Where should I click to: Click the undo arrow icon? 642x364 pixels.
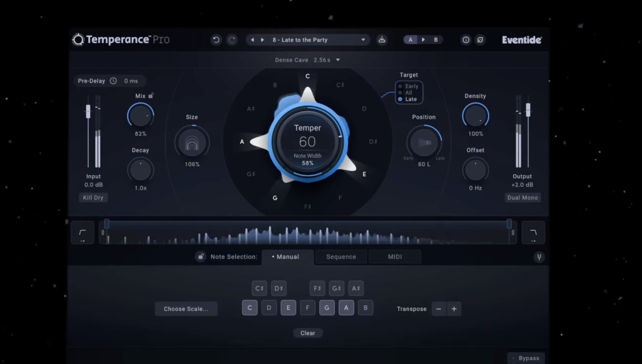pyautogui.click(x=216, y=40)
